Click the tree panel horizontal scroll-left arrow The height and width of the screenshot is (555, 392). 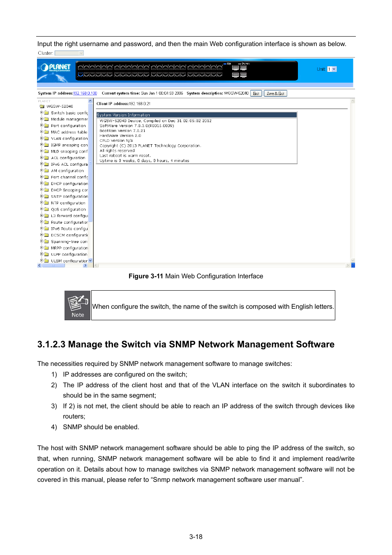[39, 266]
